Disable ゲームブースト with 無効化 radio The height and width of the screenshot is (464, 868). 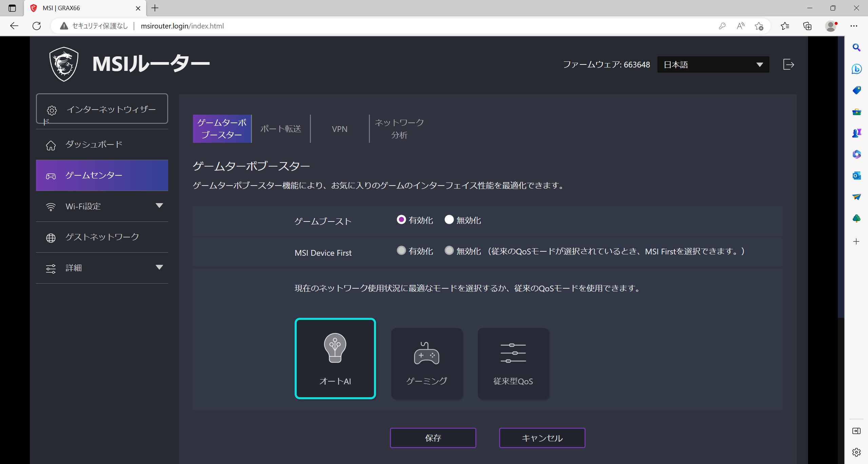coord(449,220)
